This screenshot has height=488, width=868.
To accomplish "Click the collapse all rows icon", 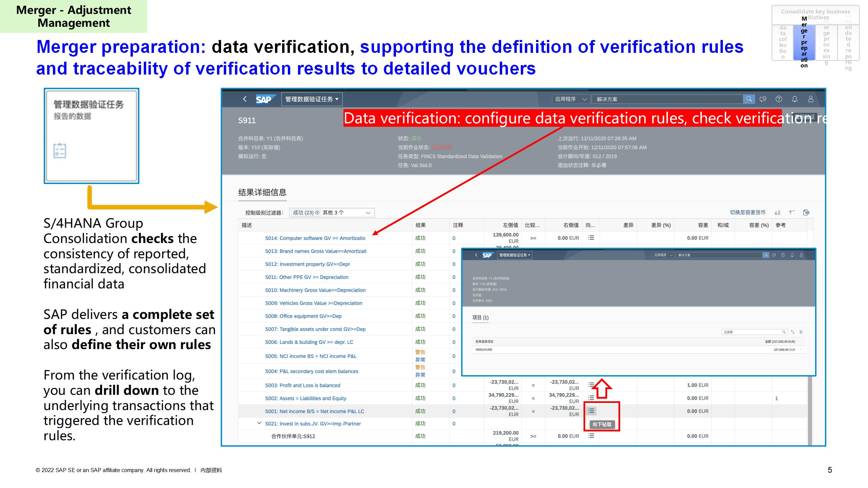I will [x=792, y=212].
